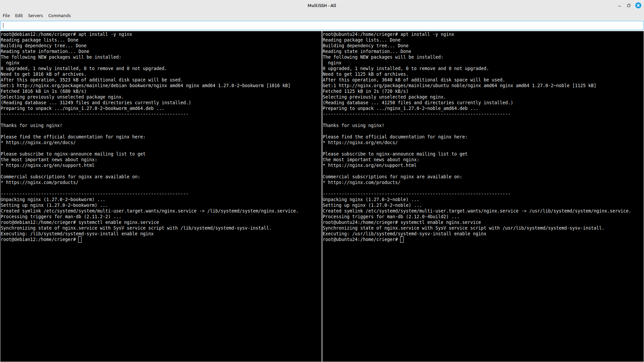
Task: Click 'Need to get 1016 kB of archives' line
Action: [44, 74]
